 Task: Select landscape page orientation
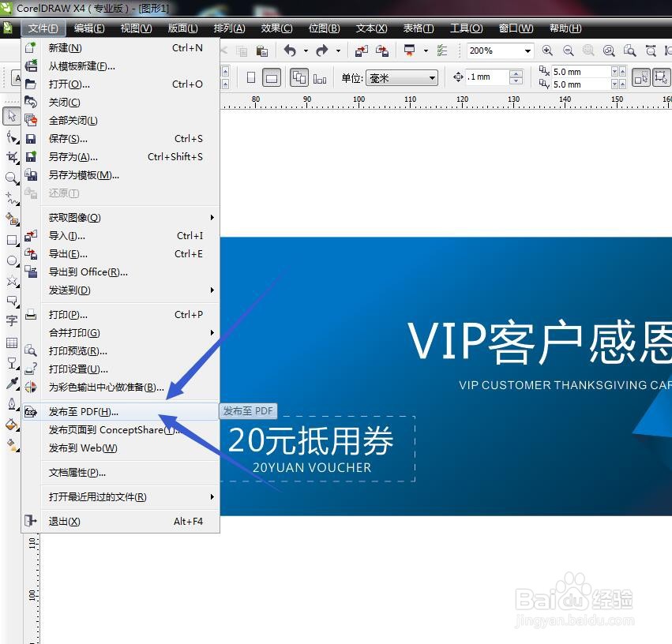pos(272,77)
